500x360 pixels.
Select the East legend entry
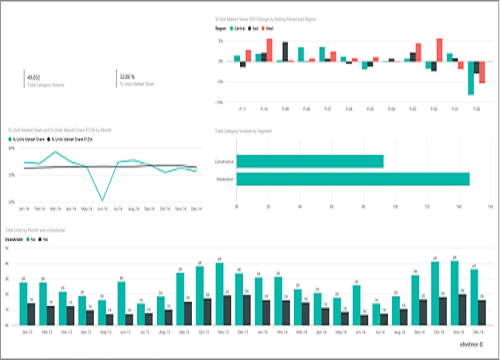click(x=253, y=29)
